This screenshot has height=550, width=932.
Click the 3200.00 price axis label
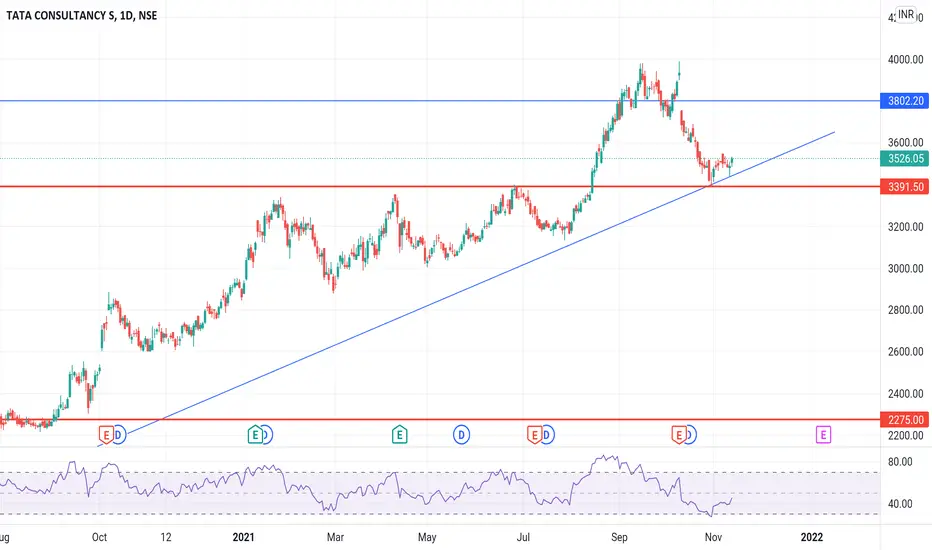click(x=905, y=227)
